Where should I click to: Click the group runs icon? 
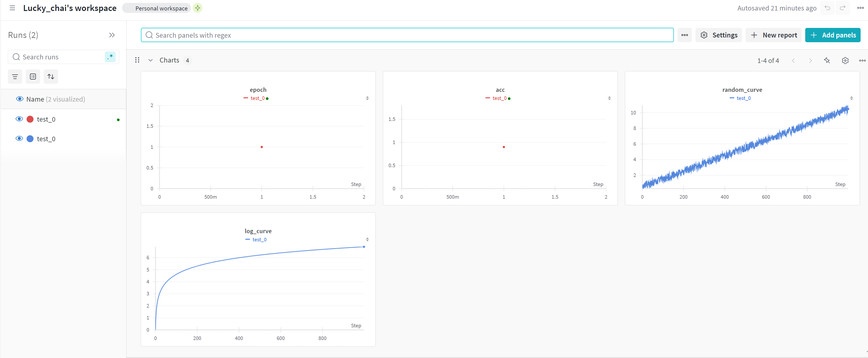point(33,77)
